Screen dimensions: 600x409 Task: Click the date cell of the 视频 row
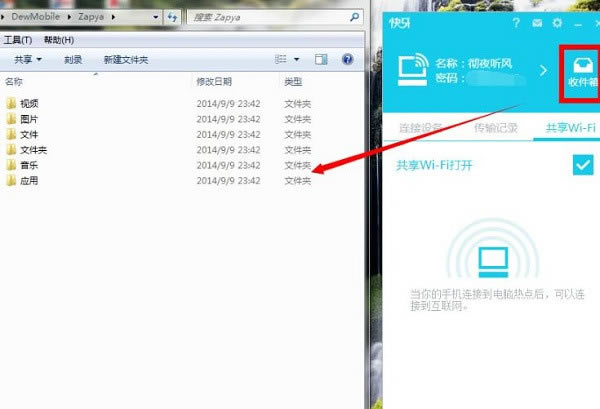228,103
